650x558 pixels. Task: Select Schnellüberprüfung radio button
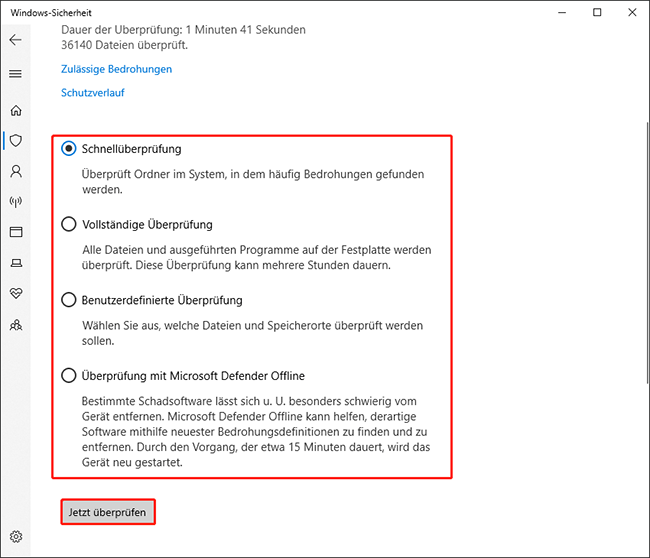pos(69,148)
